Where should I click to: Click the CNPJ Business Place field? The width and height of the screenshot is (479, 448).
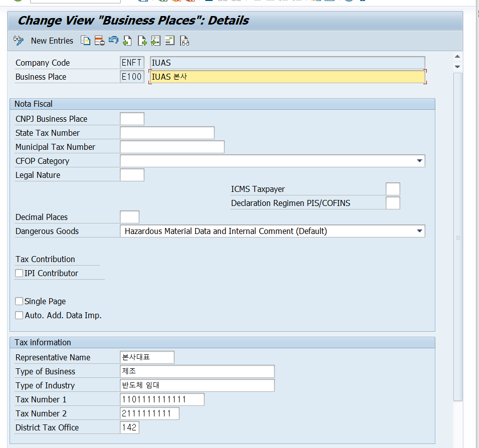[x=132, y=119]
